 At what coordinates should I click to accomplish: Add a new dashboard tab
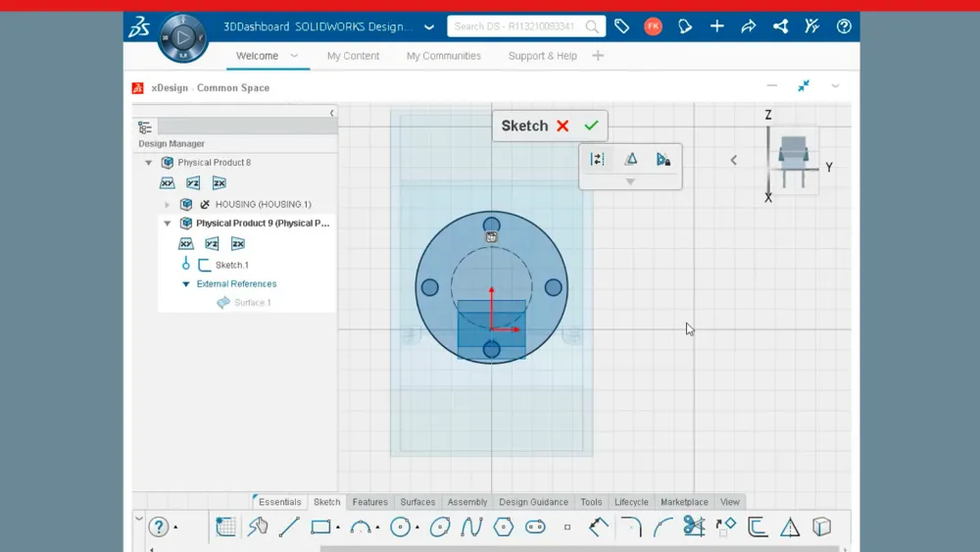[598, 56]
